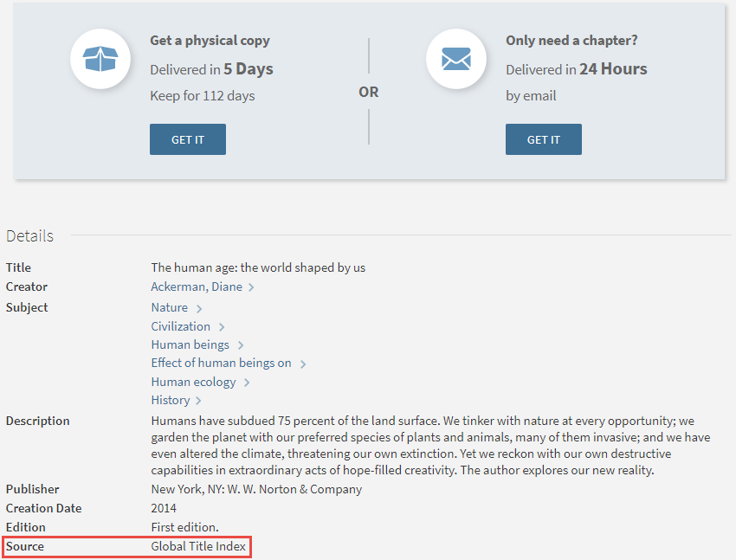Click the chevron beside Human ecology
Image resolution: width=736 pixels, height=560 pixels.
point(247,383)
